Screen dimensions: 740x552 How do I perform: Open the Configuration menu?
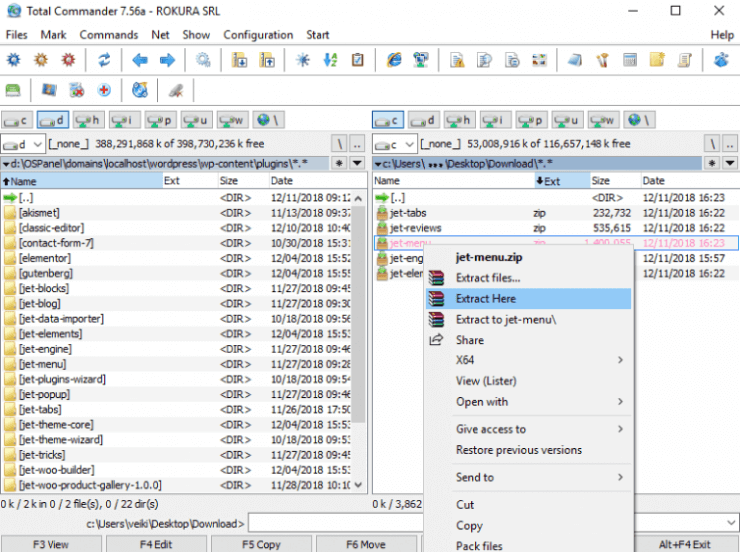pos(258,34)
